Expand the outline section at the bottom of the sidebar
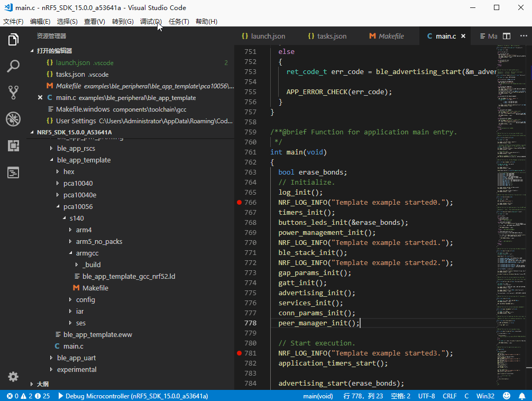 tap(32, 384)
